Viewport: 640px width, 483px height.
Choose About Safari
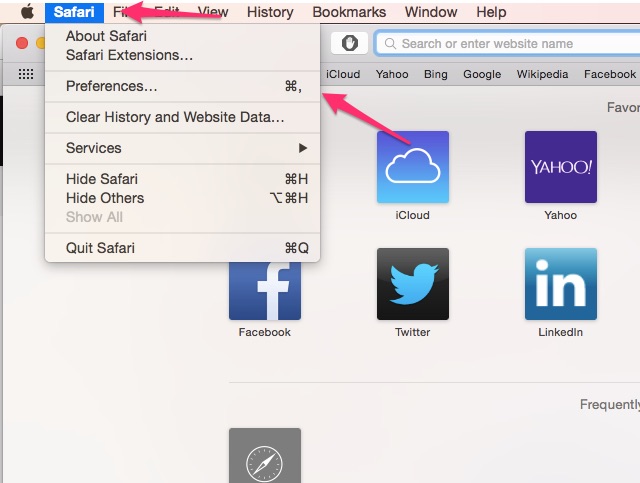point(182,36)
